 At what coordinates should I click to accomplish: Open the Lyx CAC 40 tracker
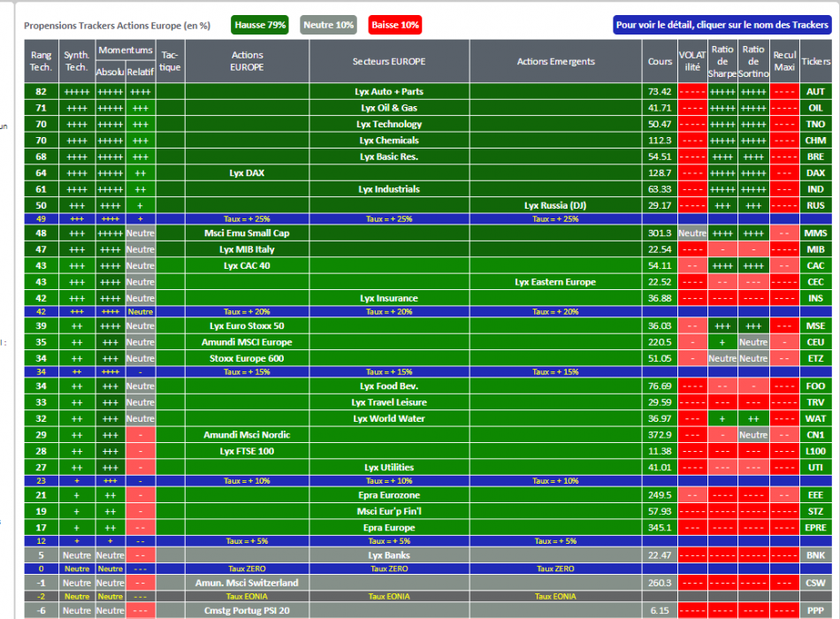click(x=247, y=266)
